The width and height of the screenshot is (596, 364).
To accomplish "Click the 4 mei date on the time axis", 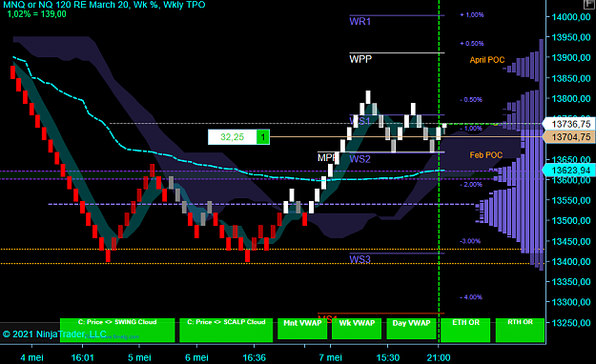I will coord(31,357).
